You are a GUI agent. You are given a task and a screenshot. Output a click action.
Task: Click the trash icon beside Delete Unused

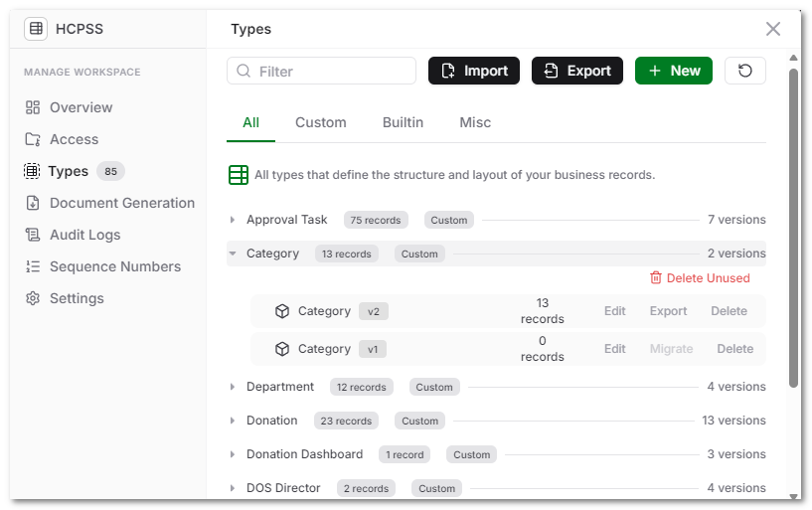(x=656, y=278)
